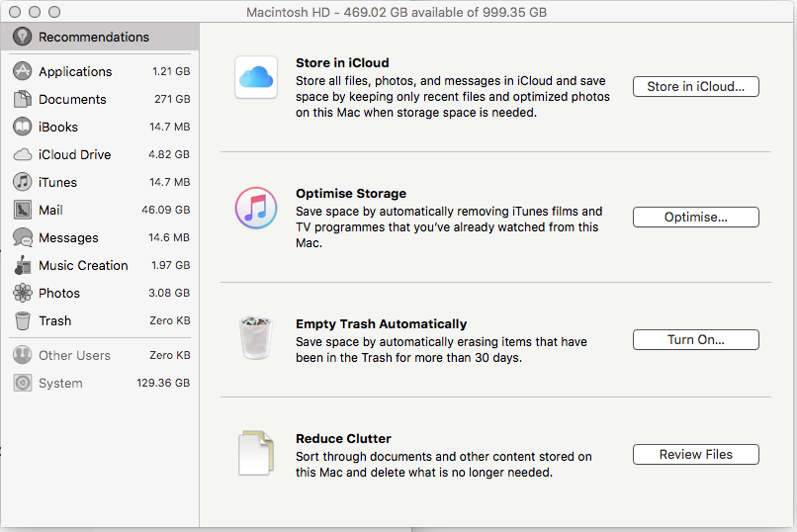Click the 271 GB Documents size
797x532 pixels.
pyautogui.click(x=172, y=99)
